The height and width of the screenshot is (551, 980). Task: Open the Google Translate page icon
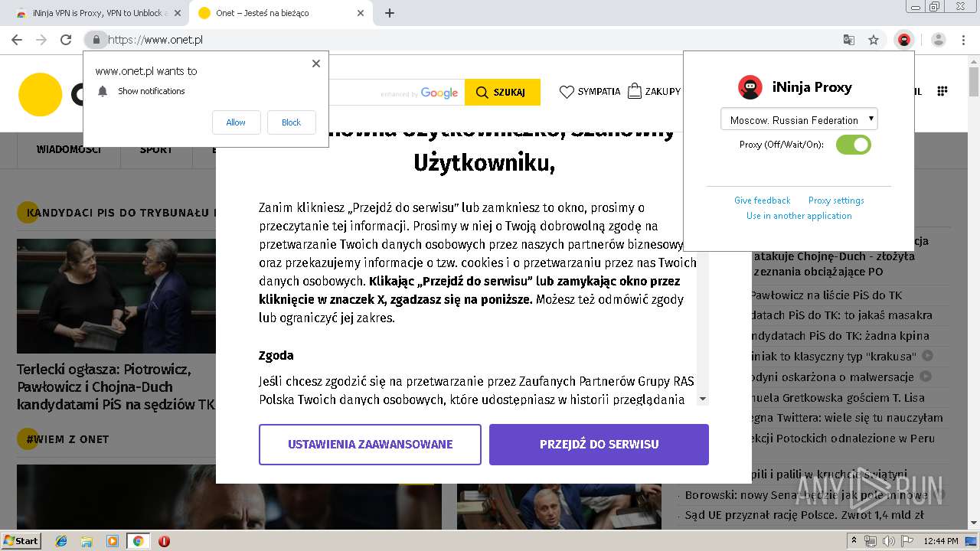tap(849, 40)
